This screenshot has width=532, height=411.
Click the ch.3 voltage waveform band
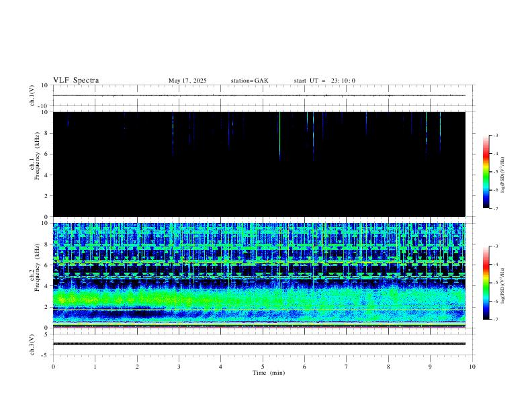tap(259, 344)
